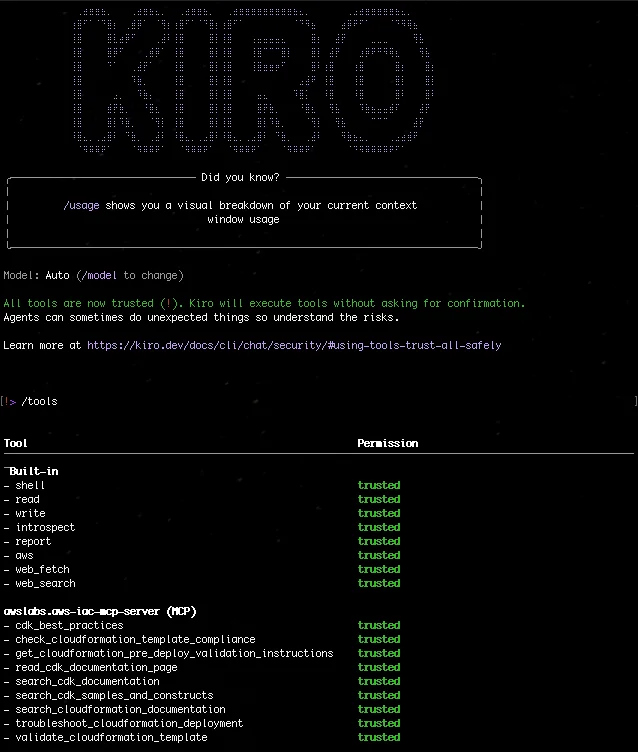
Task: Select the 'Did you know?' box title
Action: (240, 177)
